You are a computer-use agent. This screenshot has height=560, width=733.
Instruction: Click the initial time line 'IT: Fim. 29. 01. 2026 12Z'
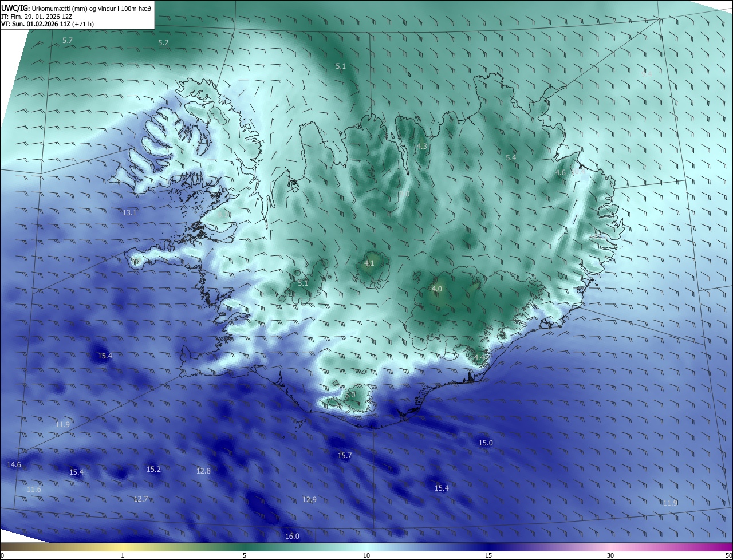pyautogui.click(x=38, y=16)
